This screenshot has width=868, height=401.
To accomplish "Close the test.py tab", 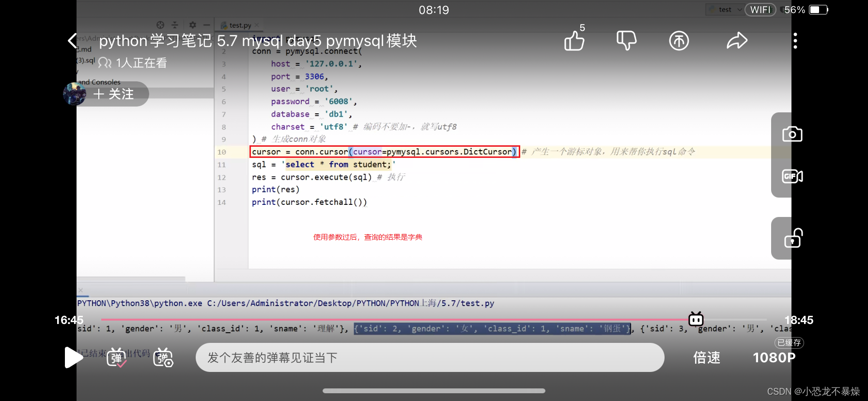I will tap(257, 25).
